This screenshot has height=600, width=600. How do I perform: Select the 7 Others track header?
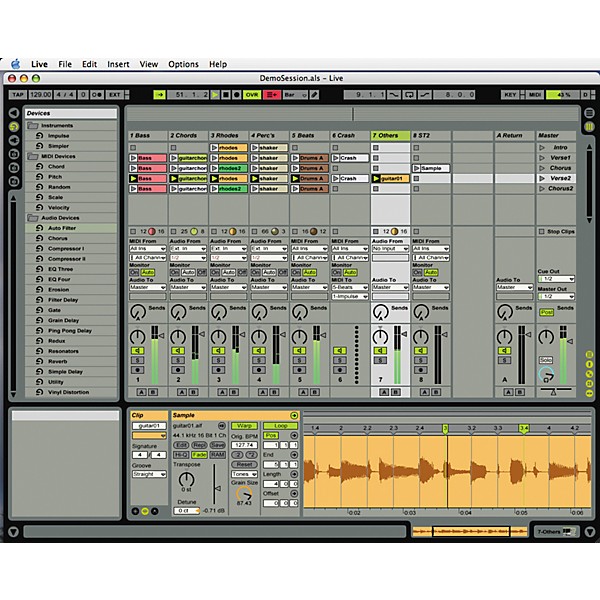point(390,135)
